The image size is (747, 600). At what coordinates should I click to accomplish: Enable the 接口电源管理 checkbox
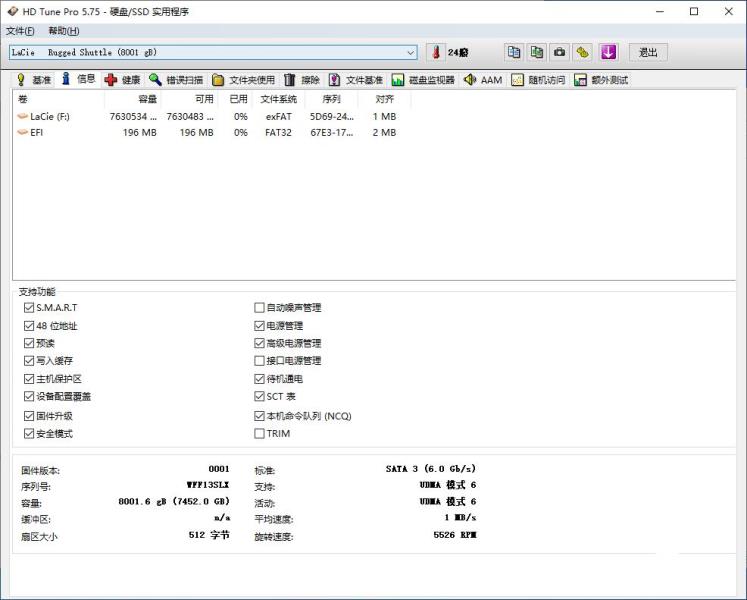259,361
